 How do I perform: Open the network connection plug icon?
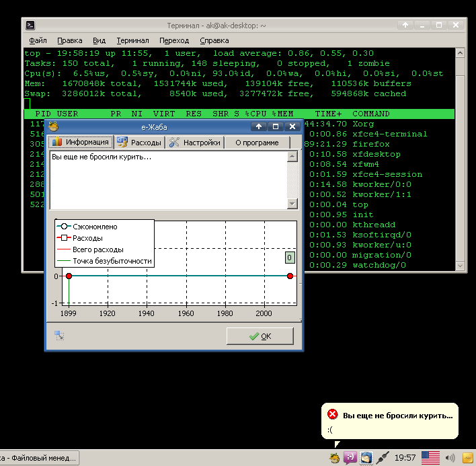(383, 457)
